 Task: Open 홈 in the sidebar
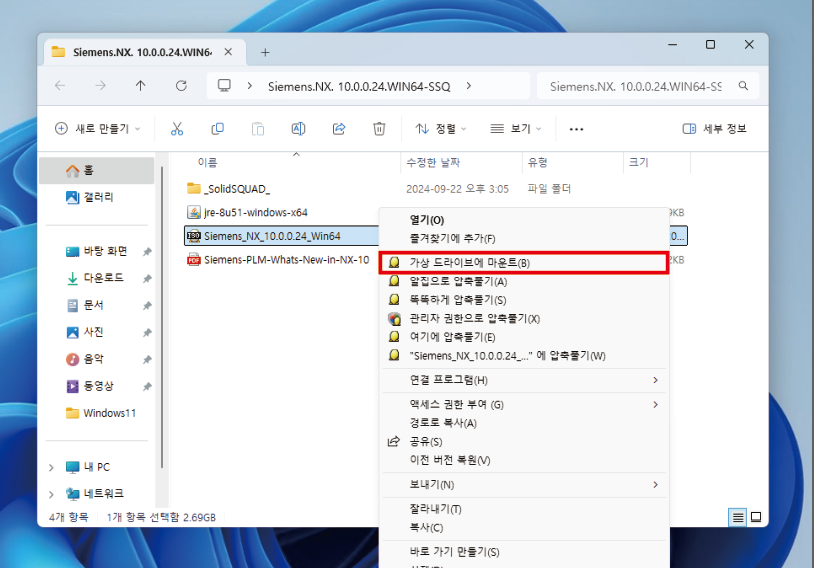pos(97,170)
